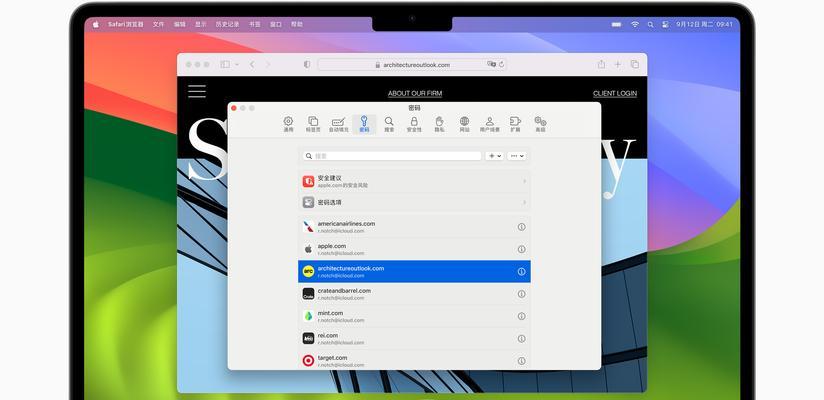
Task: Open the Advanced (高级) gears tab
Action: coord(540,124)
